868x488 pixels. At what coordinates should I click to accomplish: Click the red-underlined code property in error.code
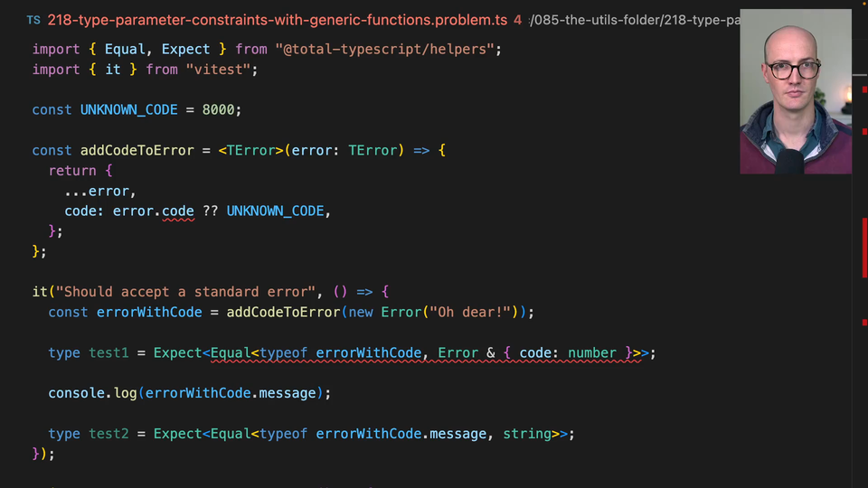pyautogui.click(x=178, y=211)
